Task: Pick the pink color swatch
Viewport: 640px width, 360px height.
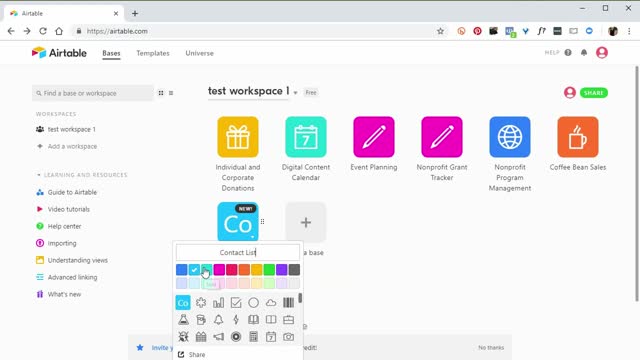Action: point(219,269)
